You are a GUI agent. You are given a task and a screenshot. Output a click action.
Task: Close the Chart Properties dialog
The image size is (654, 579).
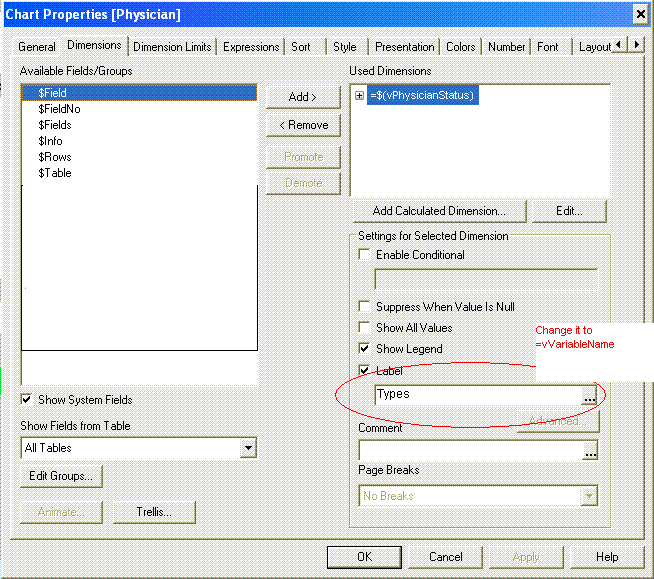pyautogui.click(x=640, y=14)
